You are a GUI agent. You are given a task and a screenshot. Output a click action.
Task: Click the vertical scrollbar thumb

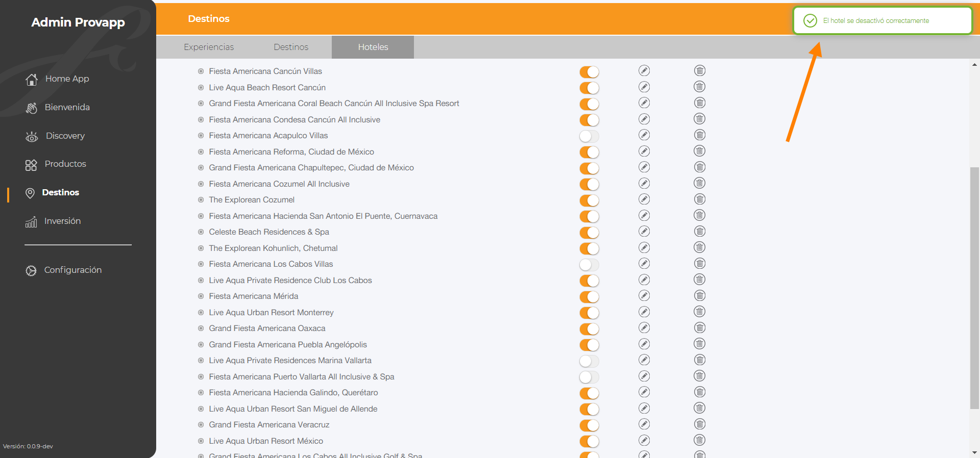click(x=974, y=288)
